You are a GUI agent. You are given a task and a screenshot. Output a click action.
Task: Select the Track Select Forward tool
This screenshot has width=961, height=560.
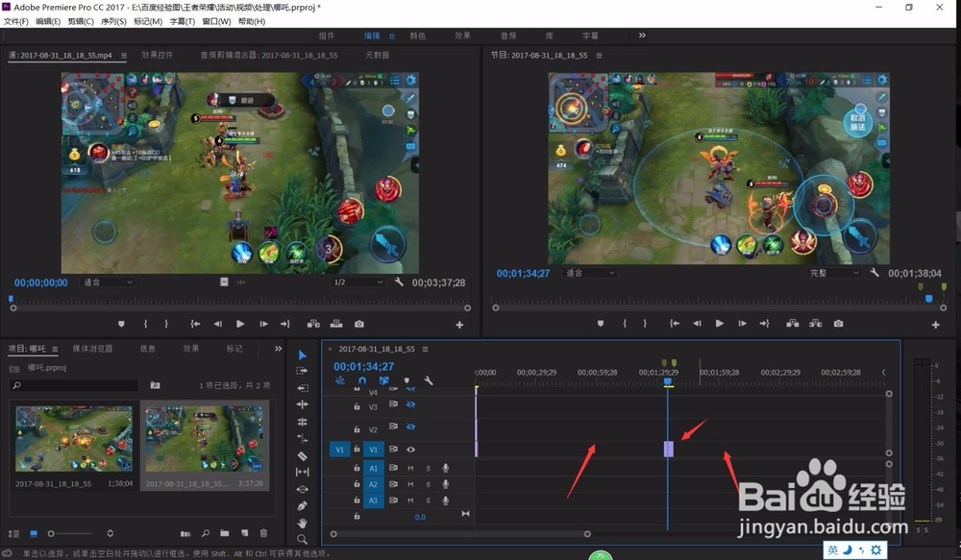tap(302, 371)
